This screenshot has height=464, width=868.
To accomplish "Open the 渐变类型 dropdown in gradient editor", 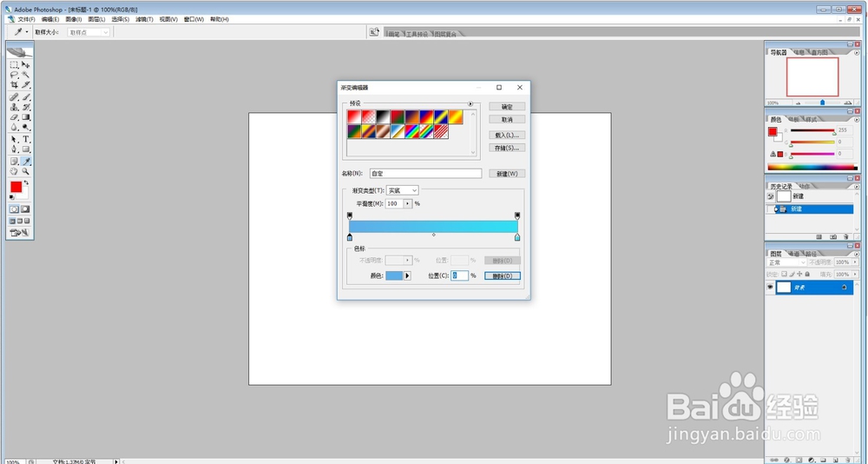I will coord(403,190).
